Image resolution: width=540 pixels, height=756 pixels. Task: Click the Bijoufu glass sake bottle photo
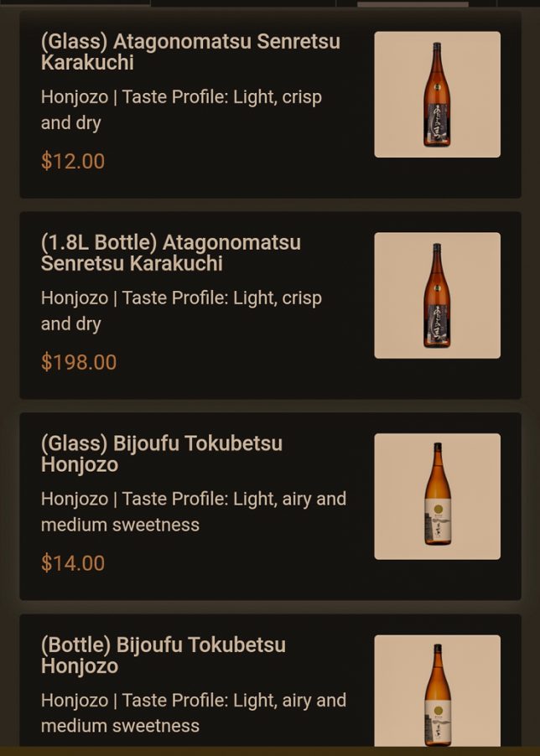(436, 496)
